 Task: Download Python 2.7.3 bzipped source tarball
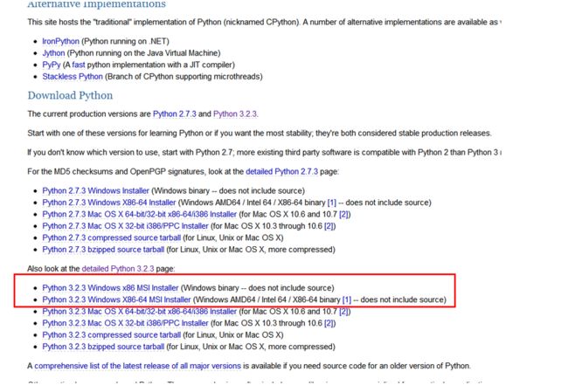coord(103,250)
